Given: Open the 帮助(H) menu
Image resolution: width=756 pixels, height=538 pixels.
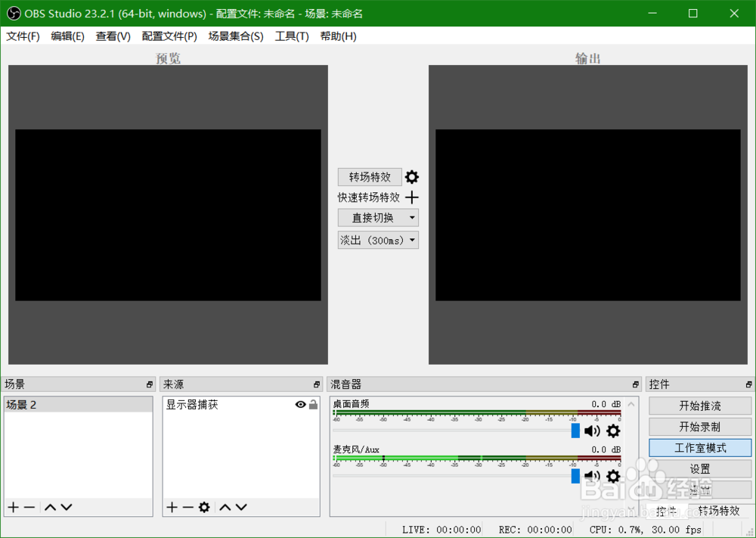Looking at the screenshot, I should coord(338,36).
